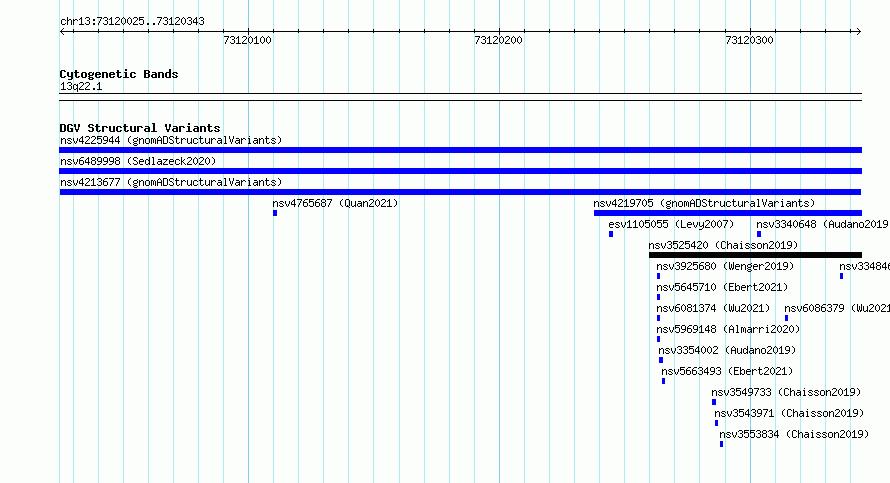
Task: Select the black bar under nsv3525420
Action: (x=755, y=255)
